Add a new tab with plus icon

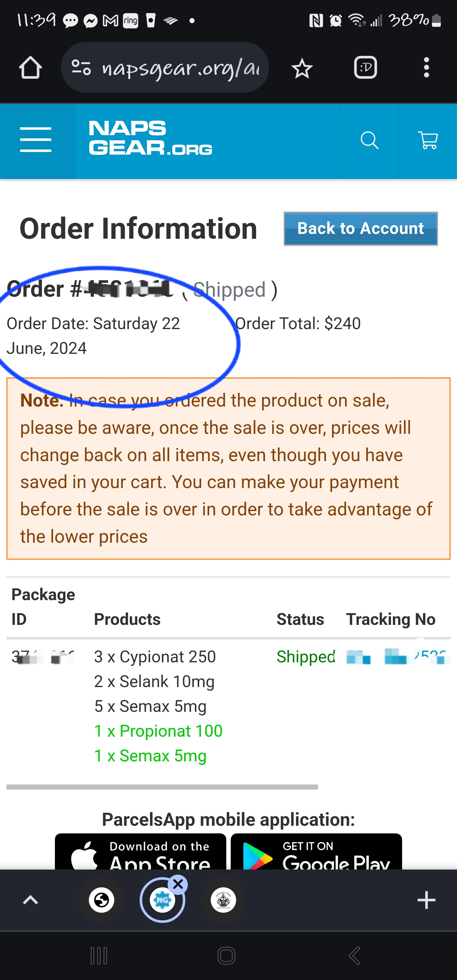426,900
